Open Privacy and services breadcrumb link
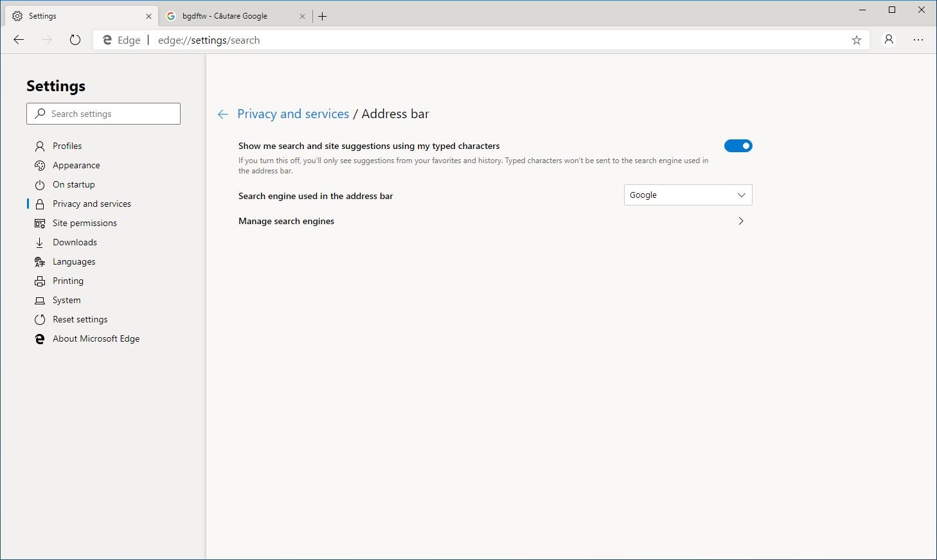The width and height of the screenshot is (937, 560). [x=293, y=114]
